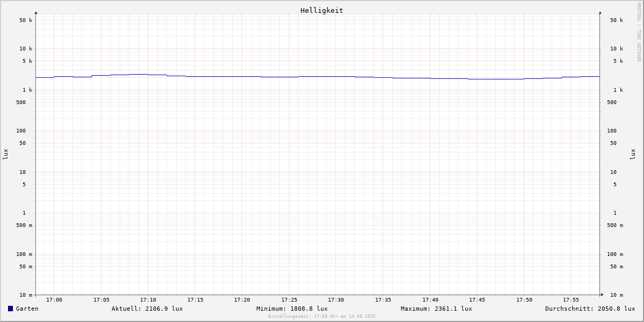
Task: Select the "Durchschnitt: 2050.8 lux" value
Action: [x=590, y=309]
